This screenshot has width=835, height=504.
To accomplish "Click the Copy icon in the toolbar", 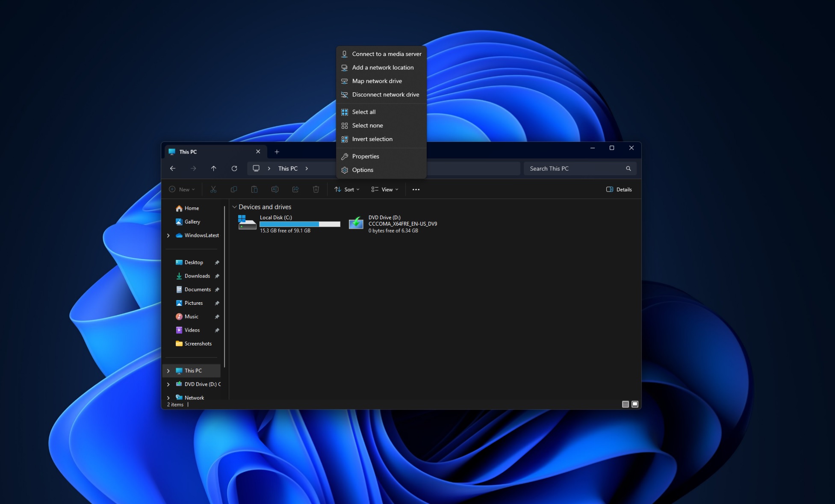I will click(233, 189).
